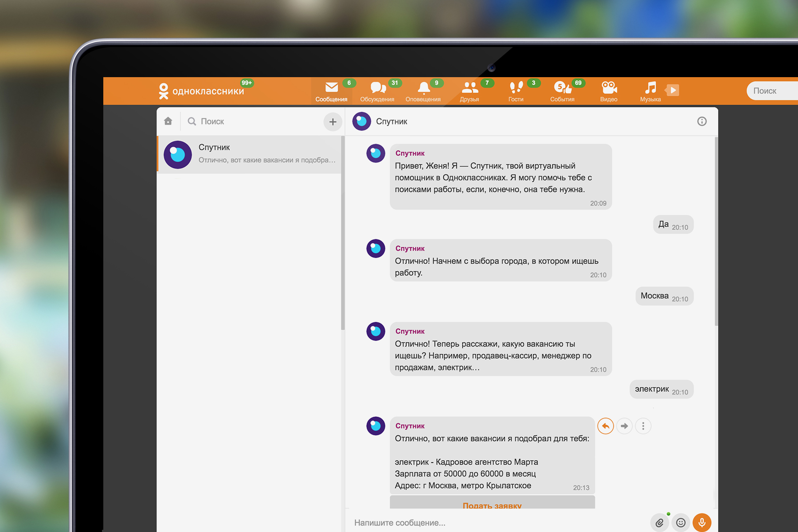Image resolution: width=798 pixels, height=532 pixels.
Task: Click the music player play button
Action: (x=673, y=90)
